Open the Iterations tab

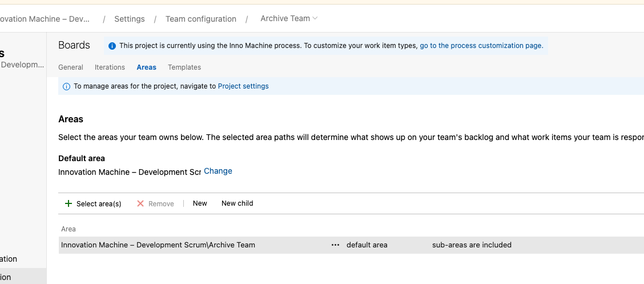click(x=110, y=67)
